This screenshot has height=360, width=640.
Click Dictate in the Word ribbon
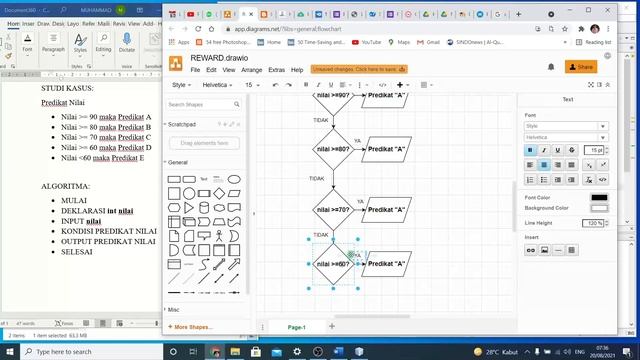pos(127,43)
